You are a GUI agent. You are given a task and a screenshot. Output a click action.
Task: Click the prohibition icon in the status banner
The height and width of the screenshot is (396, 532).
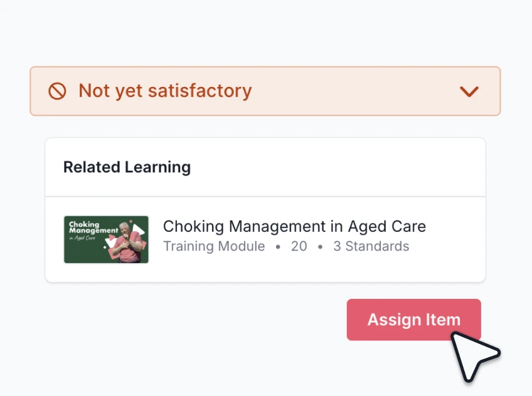pos(58,91)
